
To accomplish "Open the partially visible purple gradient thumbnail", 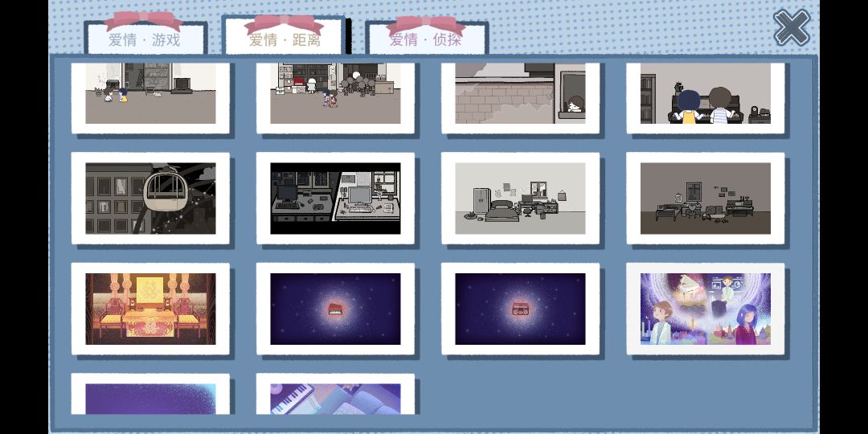I will click(150, 394).
